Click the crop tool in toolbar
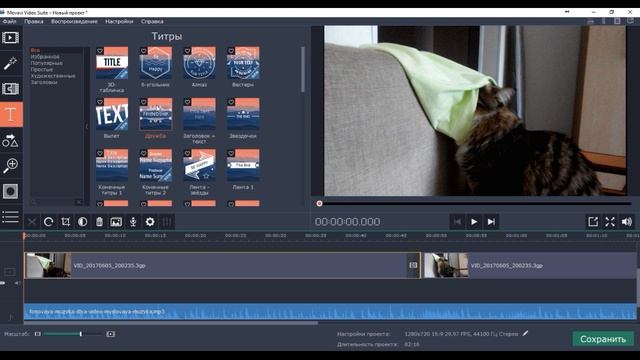The height and width of the screenshot is (360, 640). [x=65, y=222]
